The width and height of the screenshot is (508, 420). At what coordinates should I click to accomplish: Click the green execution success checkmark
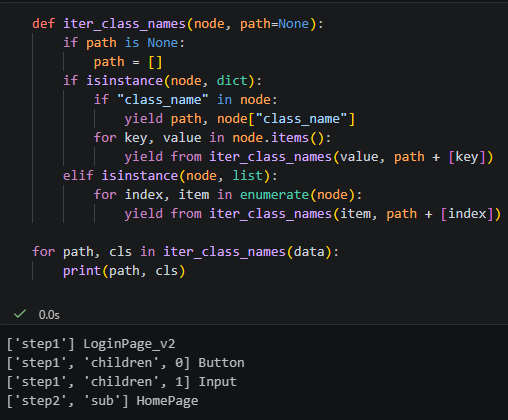click(x=20, y=314)
